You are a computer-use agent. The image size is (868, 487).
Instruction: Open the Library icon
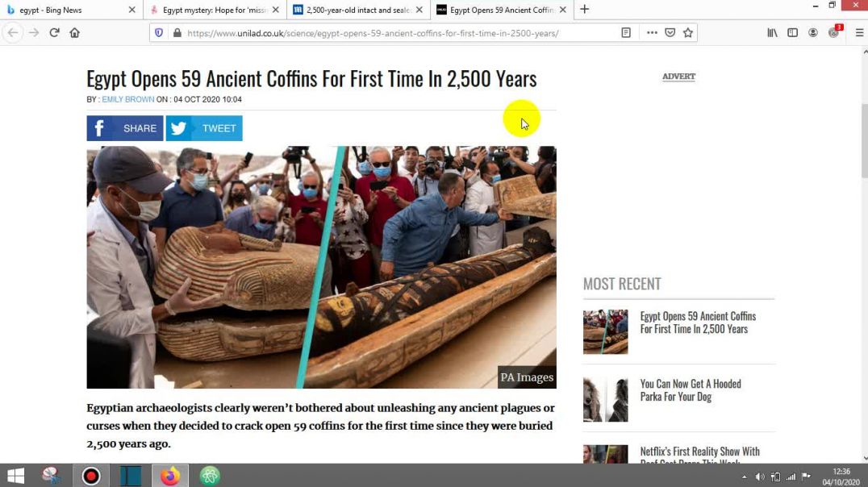772,32
